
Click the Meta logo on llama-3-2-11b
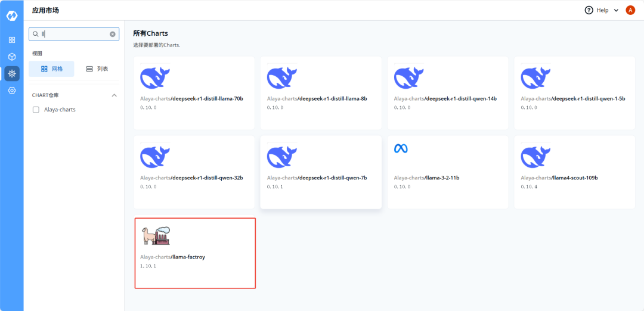coord(401,148)
